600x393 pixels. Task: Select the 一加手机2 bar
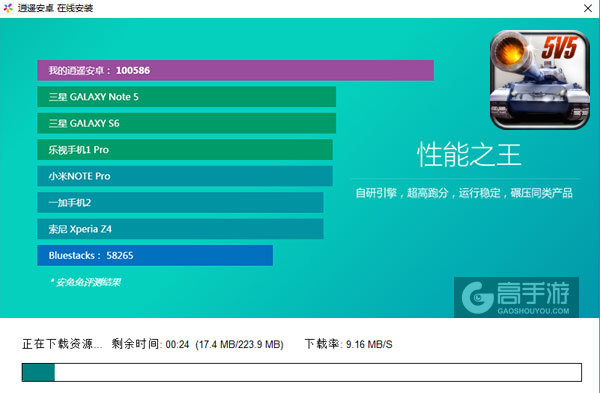tap(180, 202)
